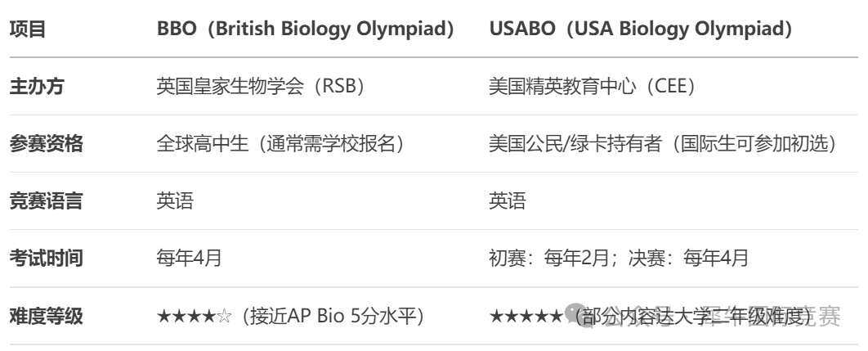868x351 pixels.
Task: Click the 全球高中生 eligibility cell
Action: 280,144
